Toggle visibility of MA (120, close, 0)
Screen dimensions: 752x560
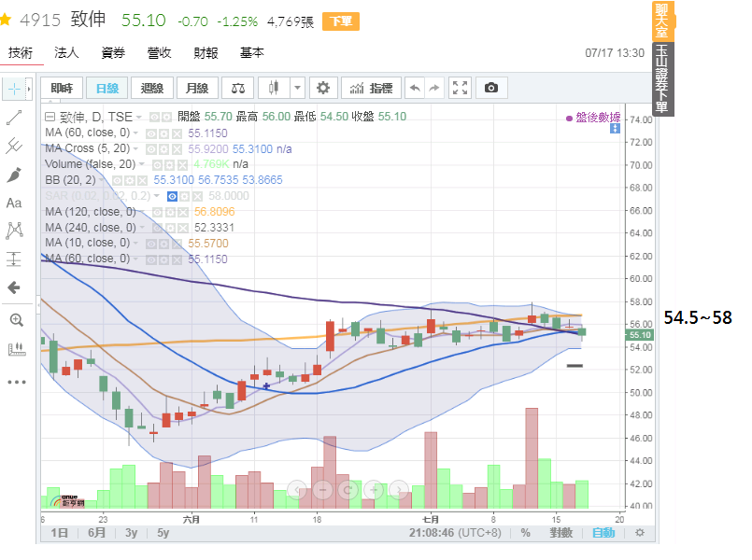click(157, 212)
